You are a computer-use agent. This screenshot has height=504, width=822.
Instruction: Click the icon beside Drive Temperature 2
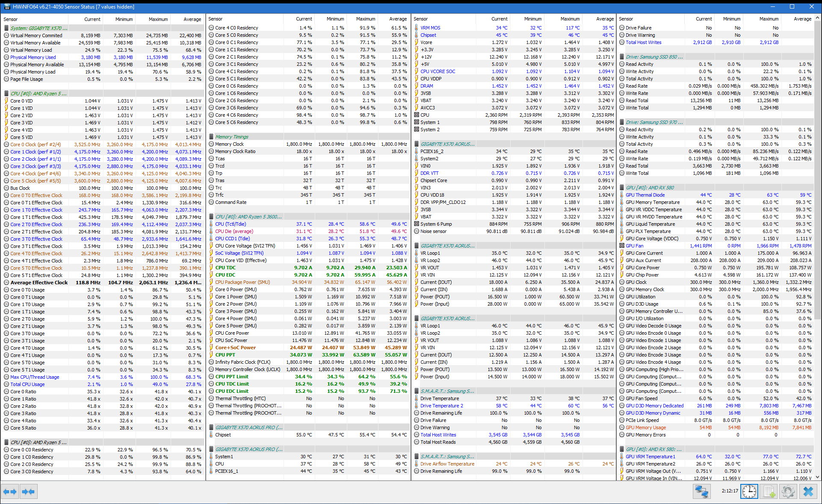[x=417, y=406]
